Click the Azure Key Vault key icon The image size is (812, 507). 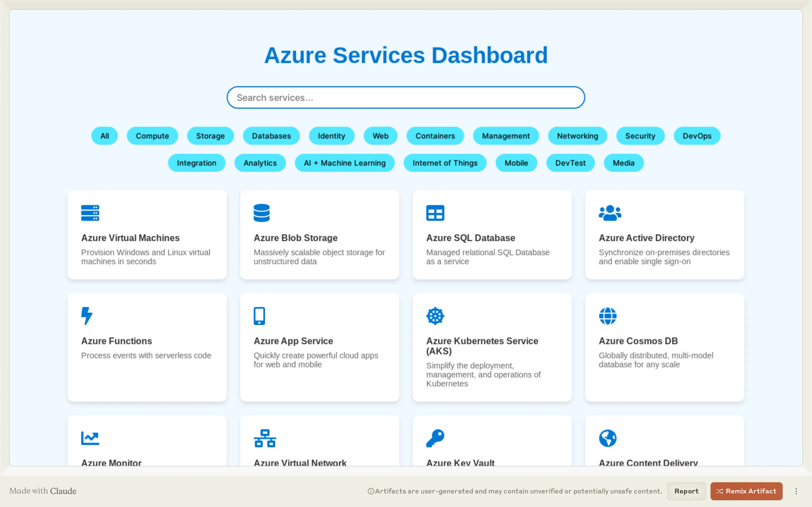pos(435,438)
